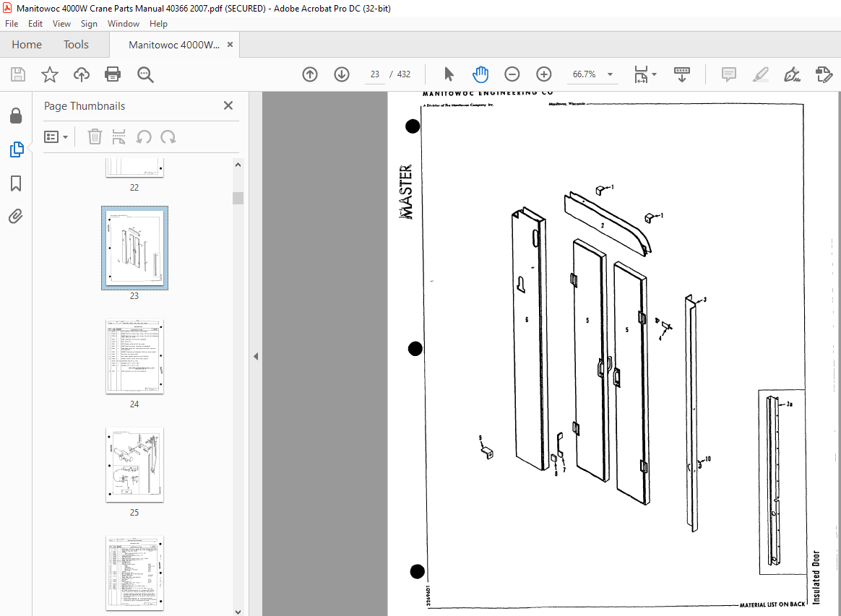
Task: Expand the page display options dropdown
Action: point(655,74)
